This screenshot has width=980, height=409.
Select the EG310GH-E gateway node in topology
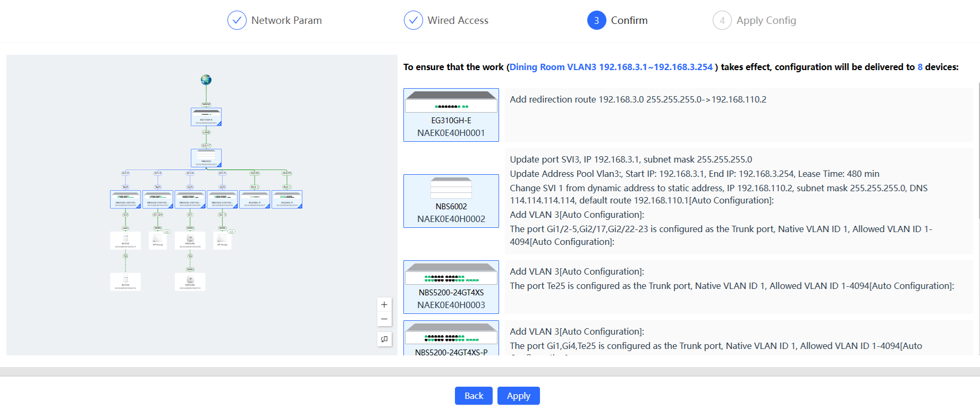coord(206,117)
